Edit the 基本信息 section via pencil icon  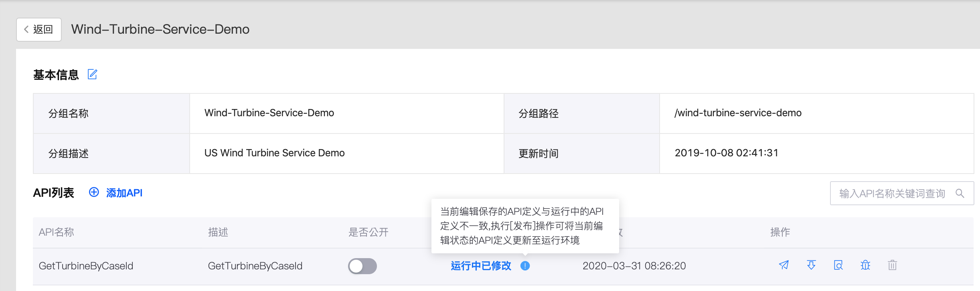[93, 75]
